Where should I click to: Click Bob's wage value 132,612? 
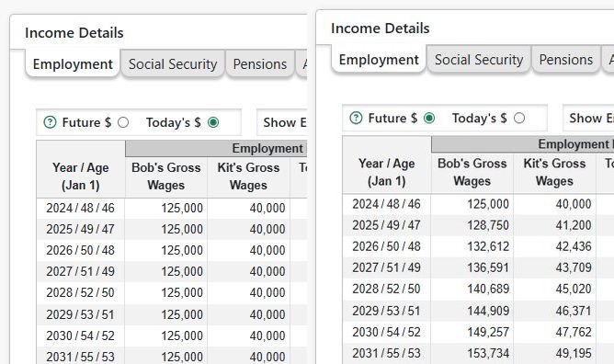click(488, 246)
